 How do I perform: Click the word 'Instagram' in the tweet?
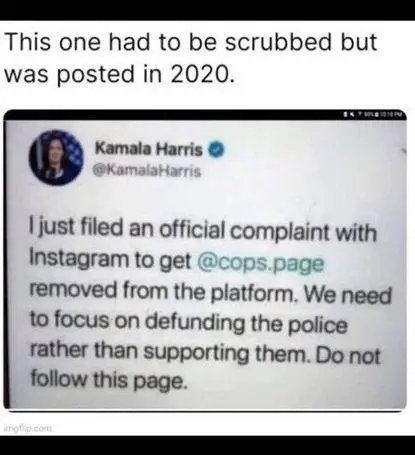click(x=79, y=259)
